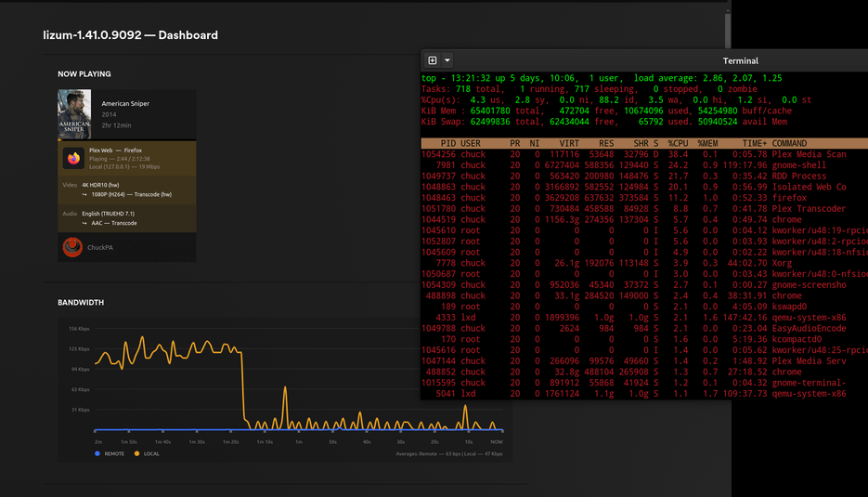Click the AAC — Transcode line

point(113,223)
